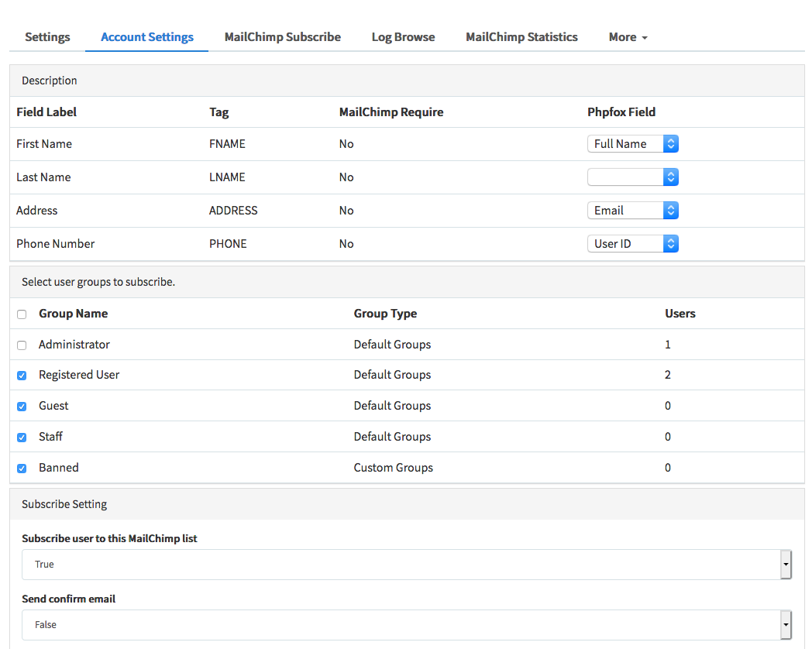Check the Administrator group checkbox
Screen dimensions: 812x649
coord(22,345)
